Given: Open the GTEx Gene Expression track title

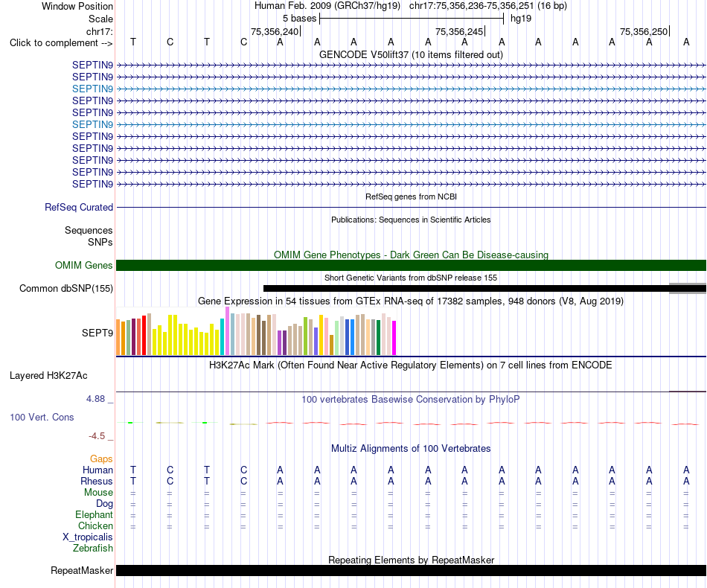Looking at the screenshot, I should tap(411, 301).
